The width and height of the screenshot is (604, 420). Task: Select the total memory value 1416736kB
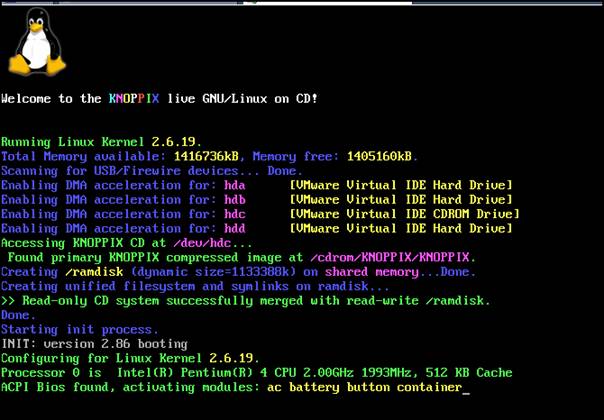pos(206,156)
